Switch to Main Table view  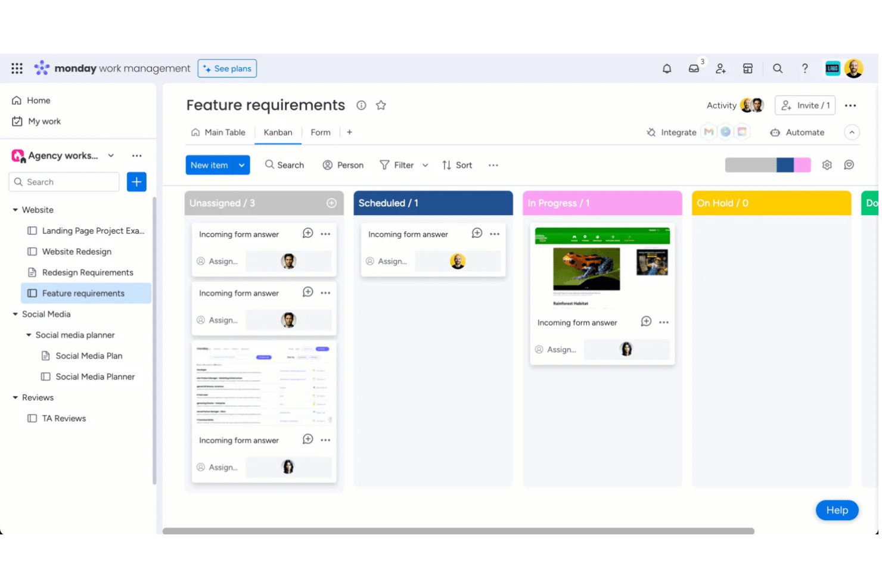pyautogui.click(x=218, y=132)
